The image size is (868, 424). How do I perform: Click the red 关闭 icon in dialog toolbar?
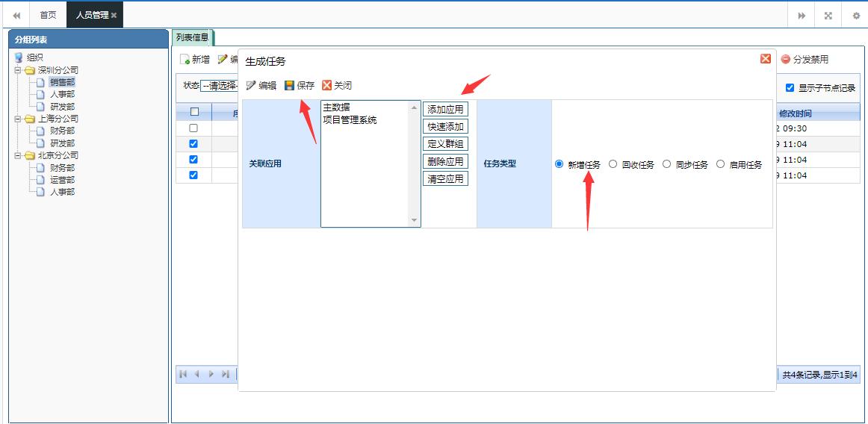326,85
